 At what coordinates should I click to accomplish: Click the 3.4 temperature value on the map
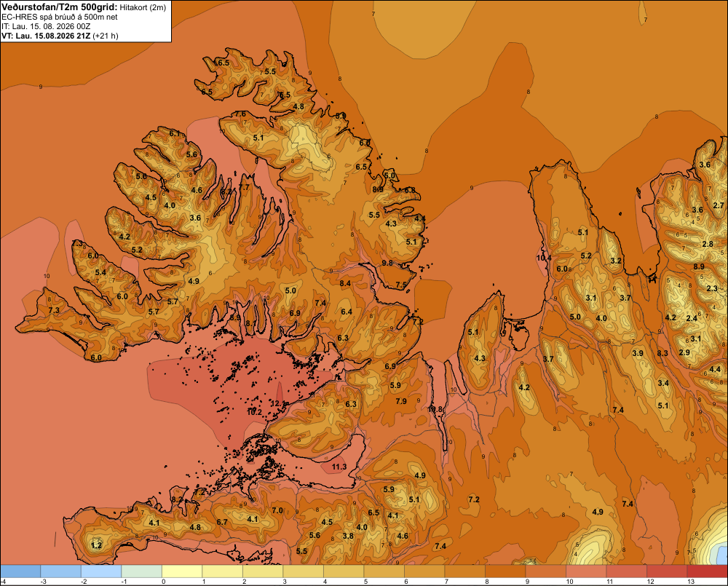click(x=663, y=383)
